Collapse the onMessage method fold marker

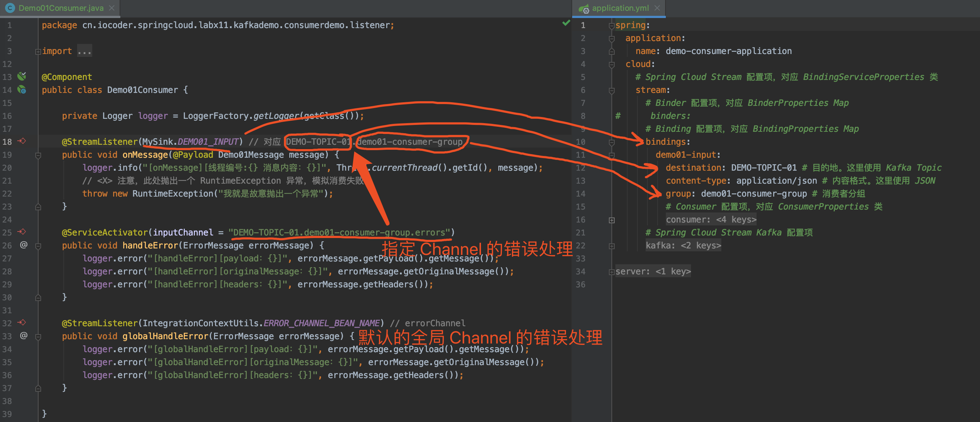tap(38, 155)
